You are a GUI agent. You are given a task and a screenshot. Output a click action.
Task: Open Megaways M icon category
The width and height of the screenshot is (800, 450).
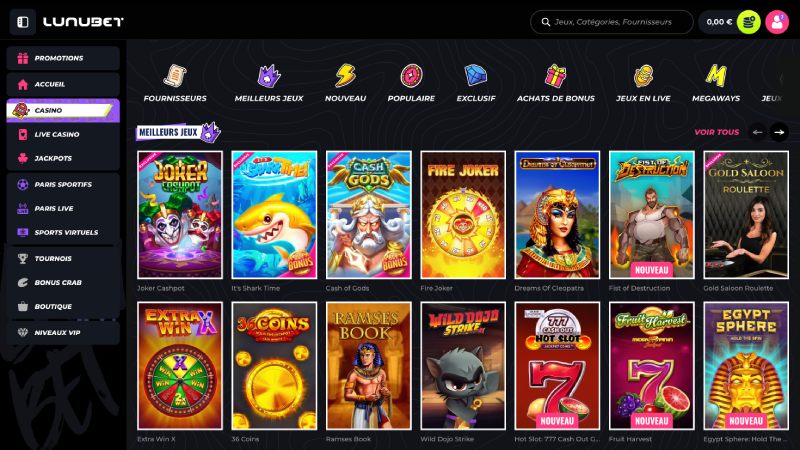click(x=716, y=76)
